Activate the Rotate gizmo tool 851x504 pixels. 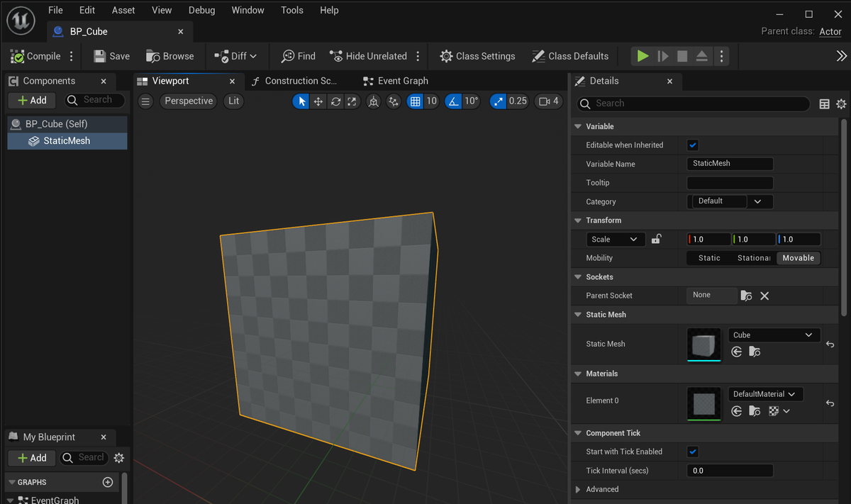(335, 101)
